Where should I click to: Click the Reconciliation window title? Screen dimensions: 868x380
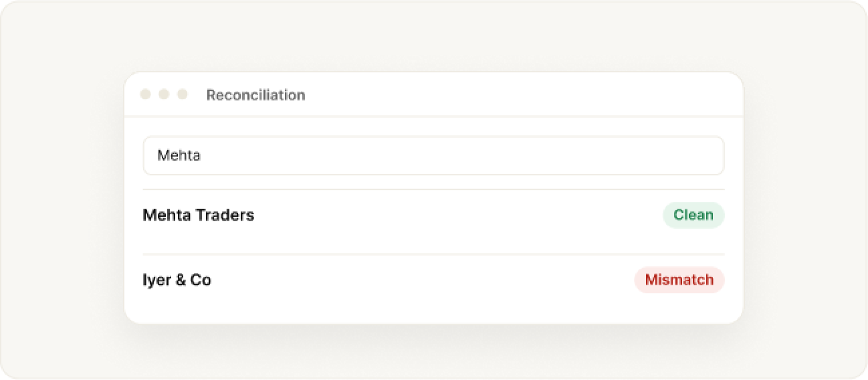(x=255, y=95)
